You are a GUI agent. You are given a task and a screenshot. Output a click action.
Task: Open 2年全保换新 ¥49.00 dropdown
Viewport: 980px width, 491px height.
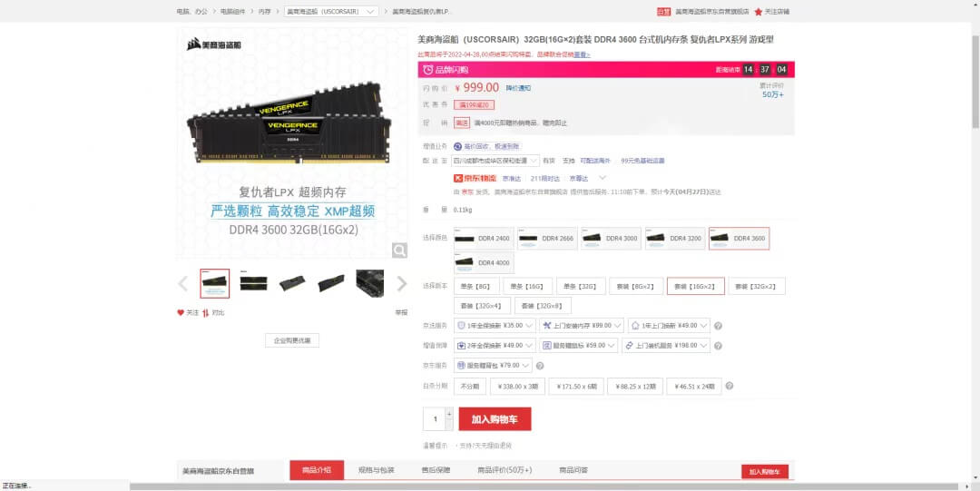495,346
